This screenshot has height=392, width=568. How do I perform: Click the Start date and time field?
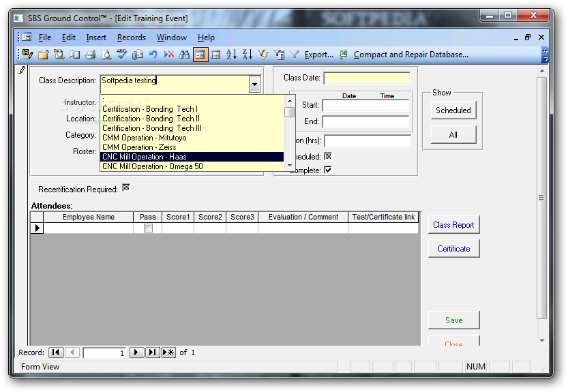coord(365,105)
